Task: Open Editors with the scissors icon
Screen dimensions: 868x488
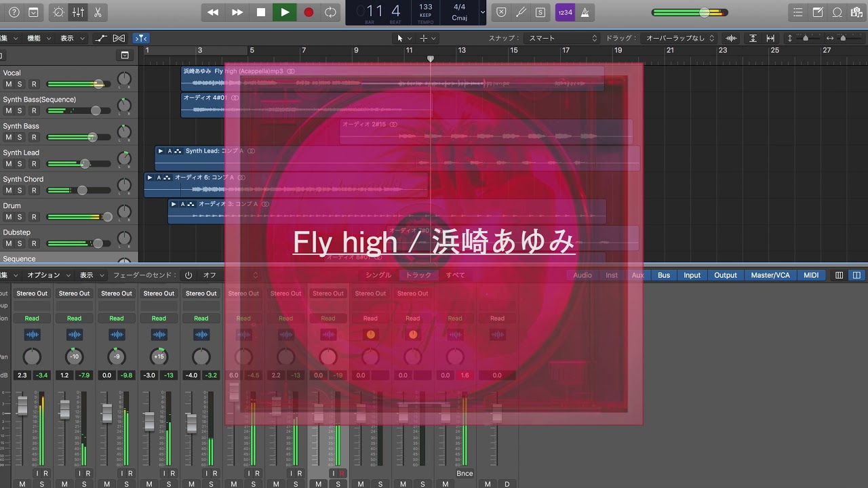Action: [97, 12]
